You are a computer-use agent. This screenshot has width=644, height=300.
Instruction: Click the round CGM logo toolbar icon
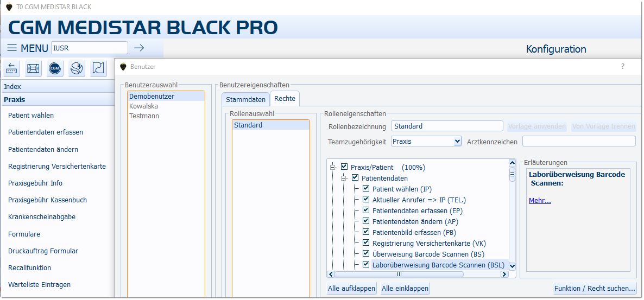click(55, 68)
